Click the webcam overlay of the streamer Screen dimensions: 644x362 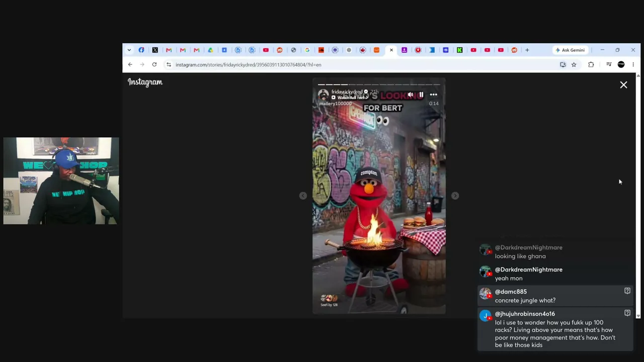(61, 181)
